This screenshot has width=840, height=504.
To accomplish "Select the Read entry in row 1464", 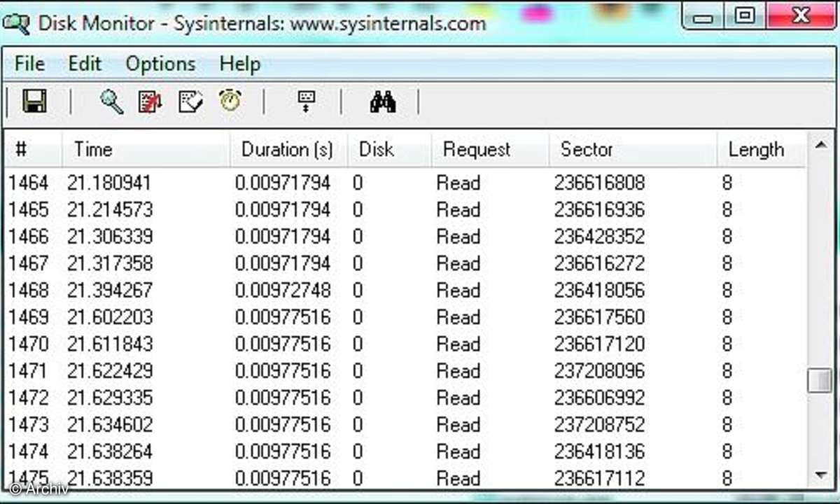I will [458, 183].
